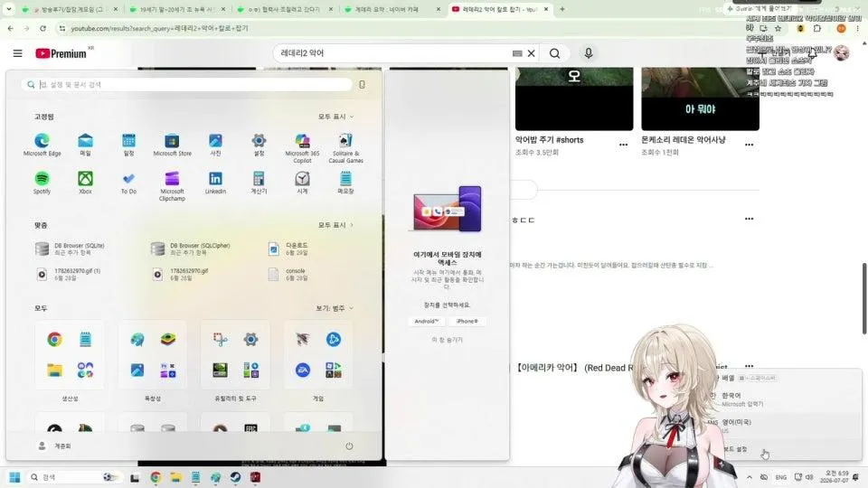The image size is (868, 488).
Task: Open the user account button in Start
Action: point(54,446)
